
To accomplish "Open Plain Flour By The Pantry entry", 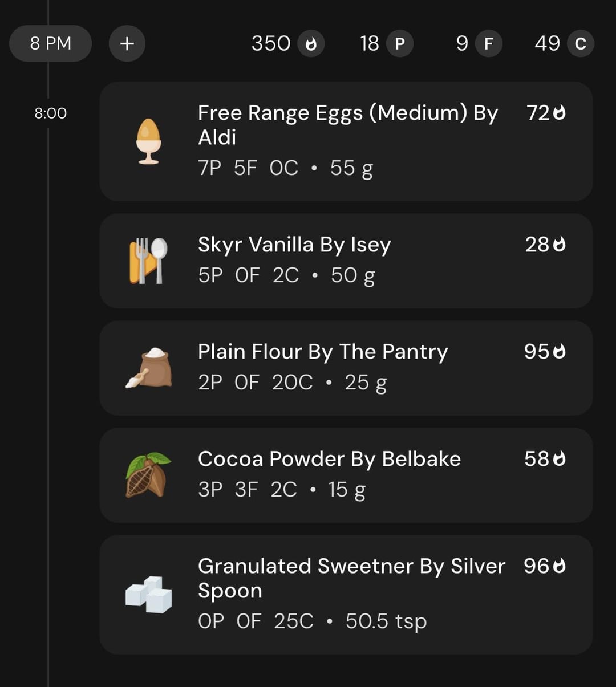I will [x=346, y=368].
